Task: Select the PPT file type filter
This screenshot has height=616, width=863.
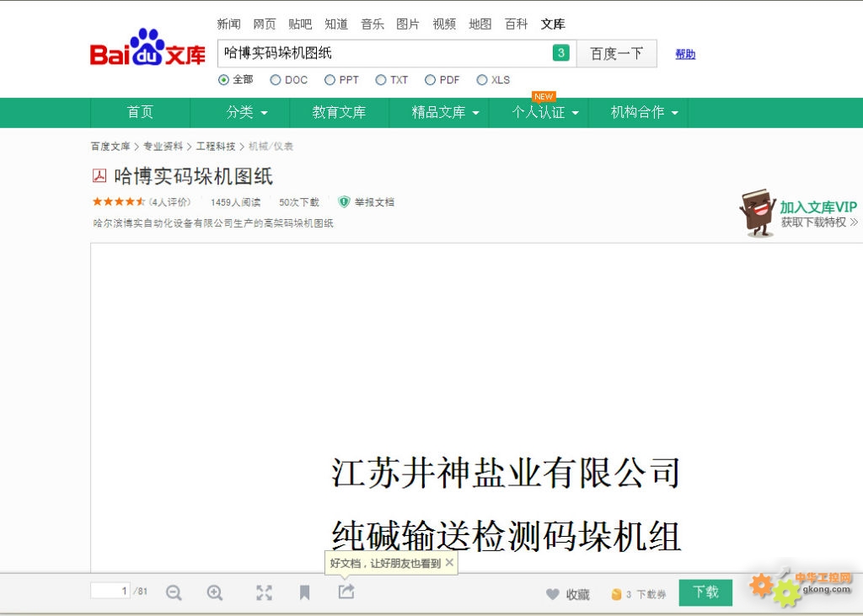Action: click(330, 80)
